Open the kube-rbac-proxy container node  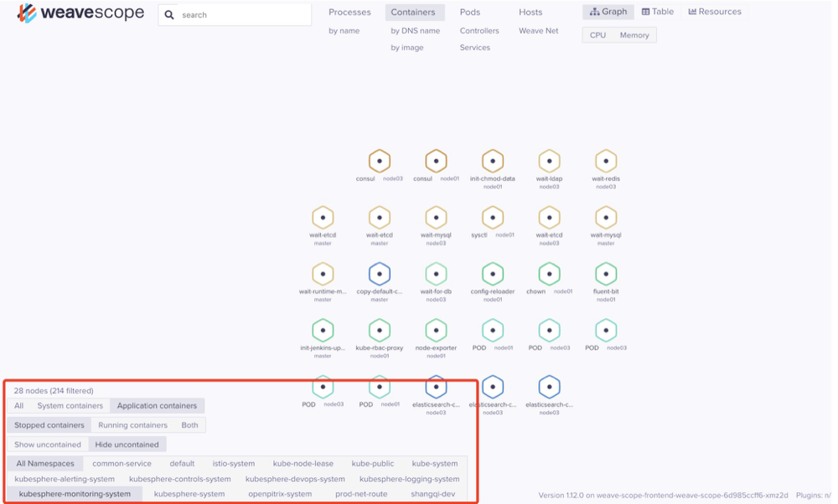pos(380,331)
